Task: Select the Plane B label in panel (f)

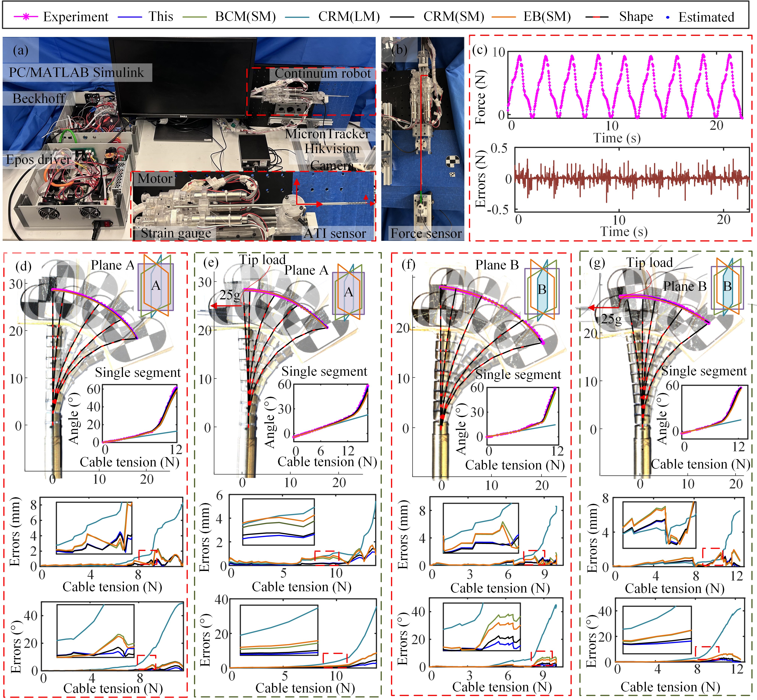Action: click(x=497, y=265)
